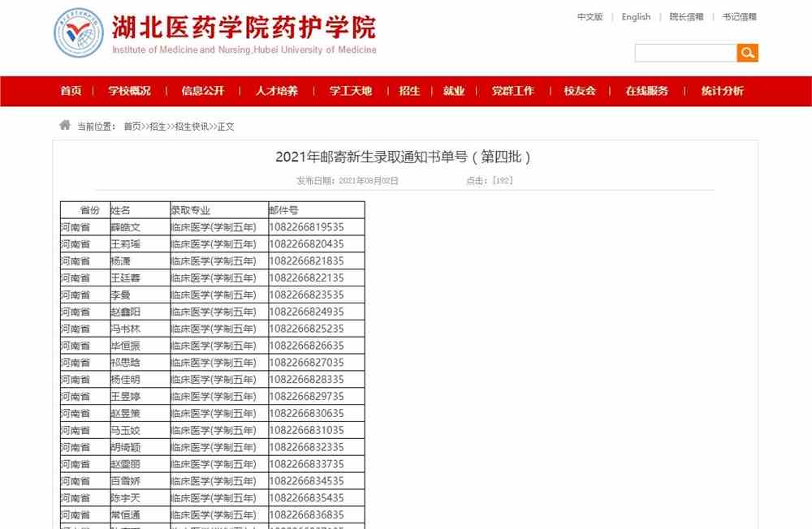Screen dimensions: 812x529
Task: Select mail number 1082266831035
Action: tap(307, 430)
